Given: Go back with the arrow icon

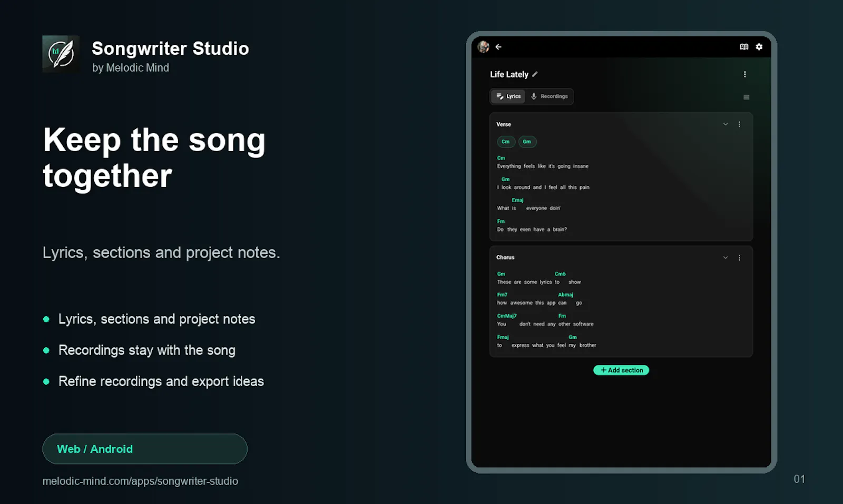Looking at the screenshot, I should click(498, 47).
